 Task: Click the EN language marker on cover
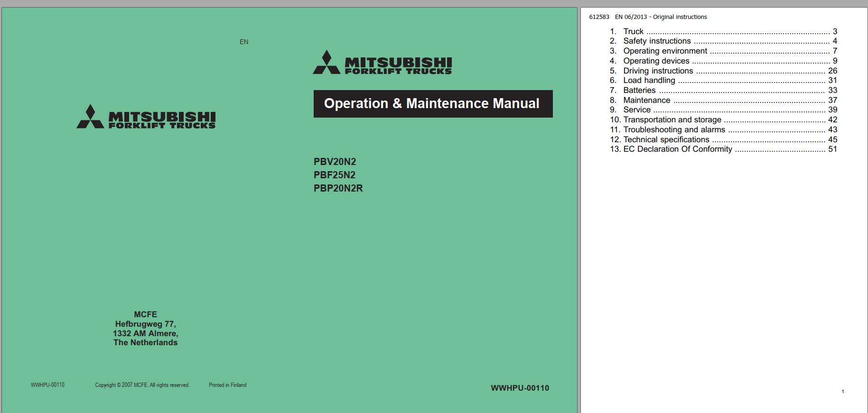point(244,42)
